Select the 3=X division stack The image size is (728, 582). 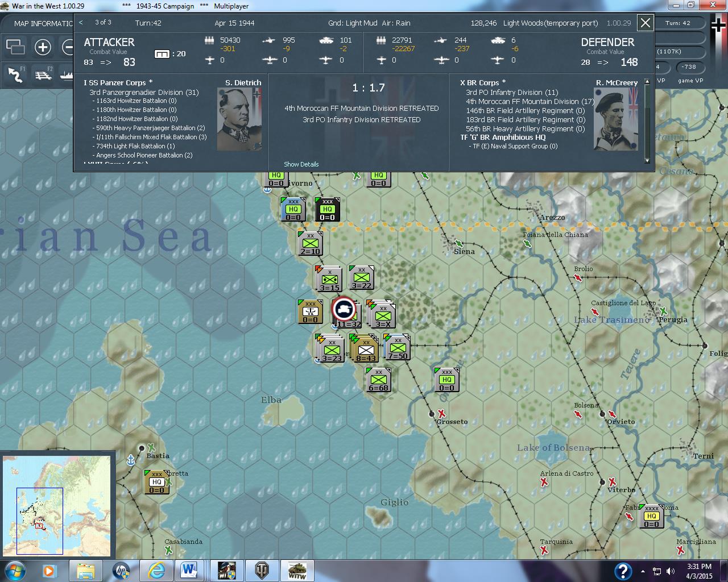382,314
